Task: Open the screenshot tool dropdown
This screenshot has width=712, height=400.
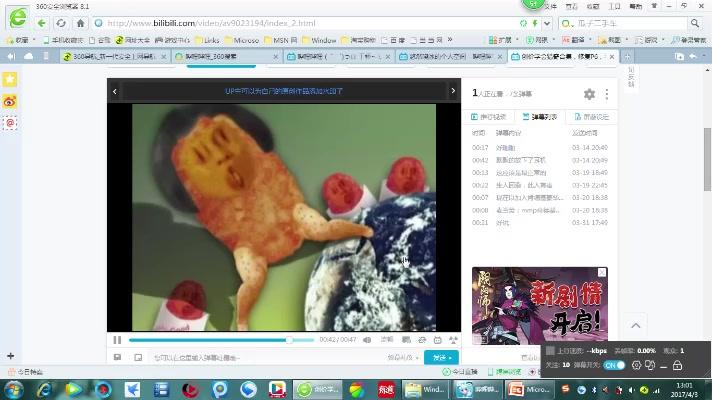Action: 613,40
